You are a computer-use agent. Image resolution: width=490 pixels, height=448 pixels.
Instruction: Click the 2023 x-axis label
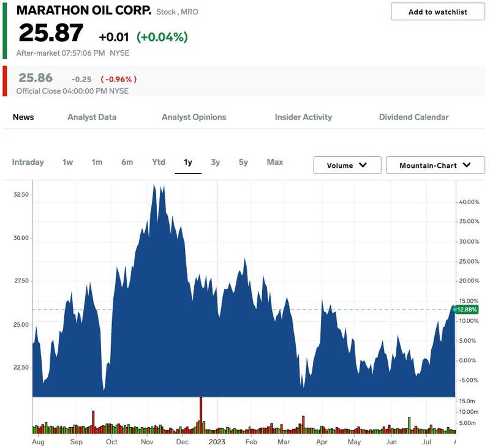click(217, 441)
